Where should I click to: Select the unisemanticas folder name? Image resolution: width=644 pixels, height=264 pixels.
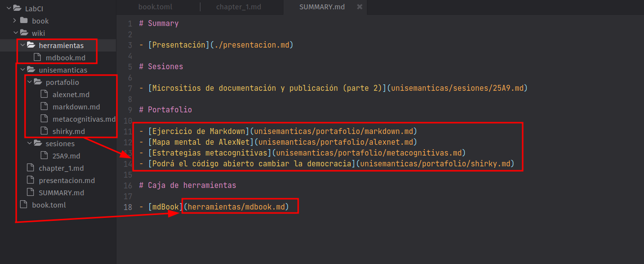[63, 70]
